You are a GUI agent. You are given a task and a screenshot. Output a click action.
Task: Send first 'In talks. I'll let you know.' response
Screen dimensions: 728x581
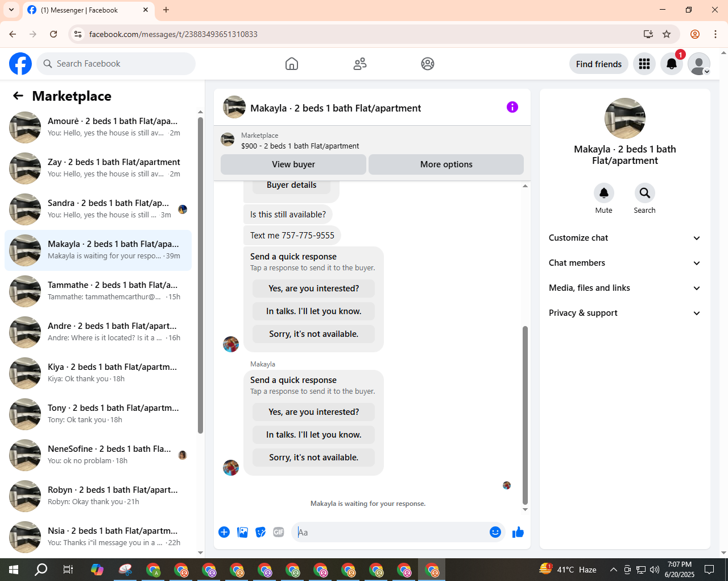[314, 311]
